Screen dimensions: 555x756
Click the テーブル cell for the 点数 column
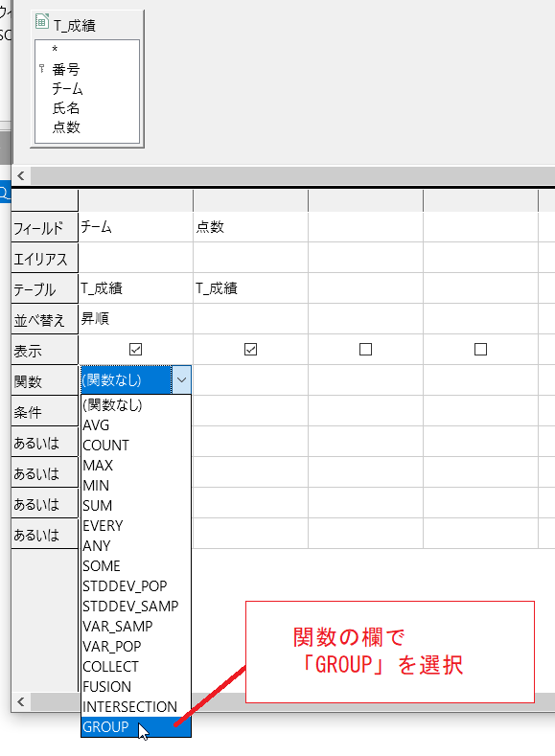point(250,287)
